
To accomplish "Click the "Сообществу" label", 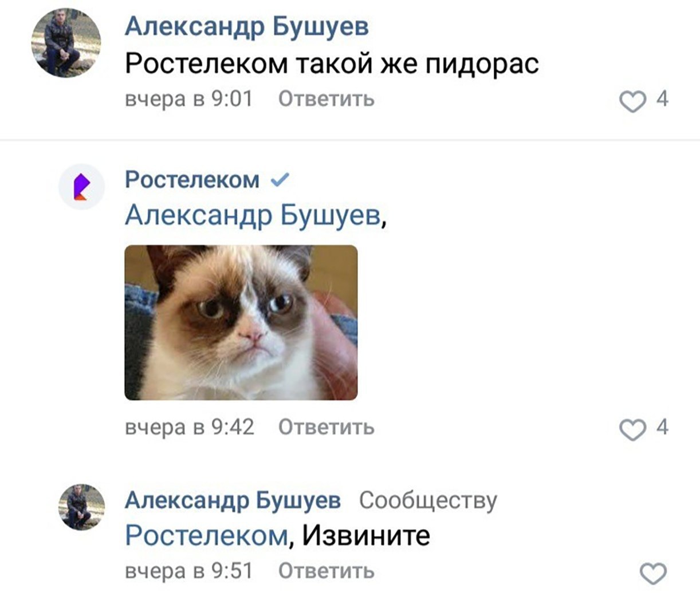I will click(x=428, y=501).
